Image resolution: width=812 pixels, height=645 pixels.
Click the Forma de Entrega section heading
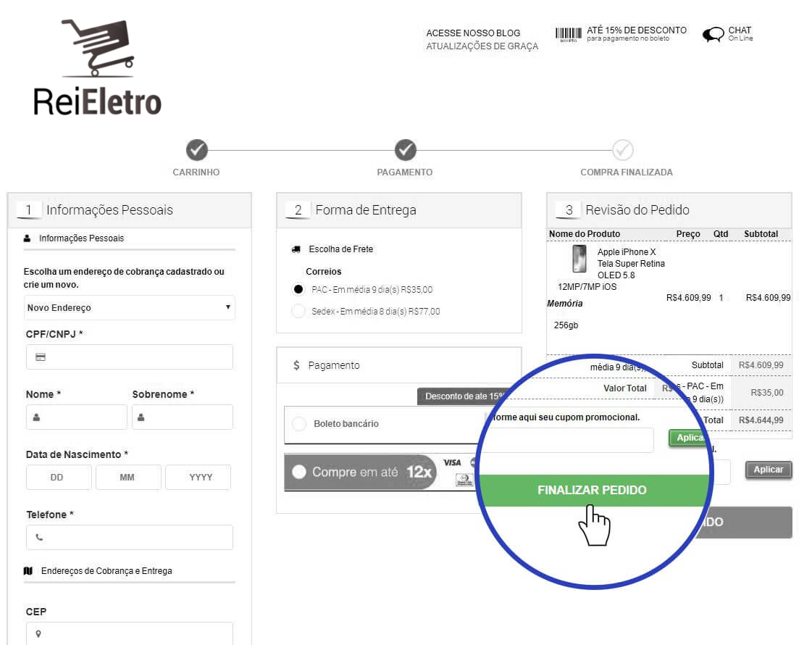point(366,210)
